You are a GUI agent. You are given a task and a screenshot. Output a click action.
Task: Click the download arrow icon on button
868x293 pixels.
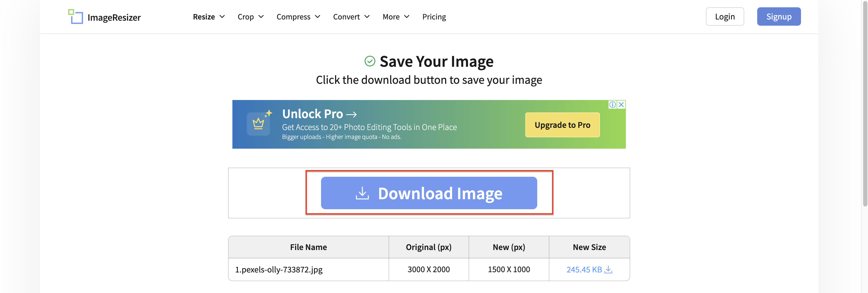362,193
